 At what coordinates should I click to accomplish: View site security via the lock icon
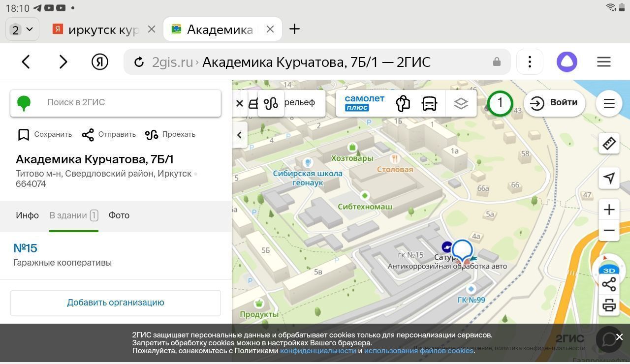click(x=497, y=62)
